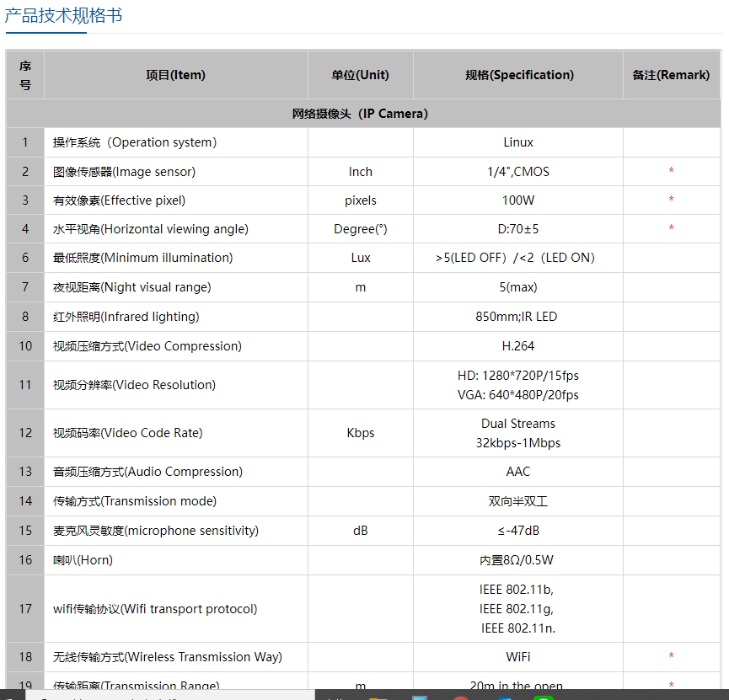Click the 项目(Item) column header
Screen dimensions: 729x700
(175, 75)
